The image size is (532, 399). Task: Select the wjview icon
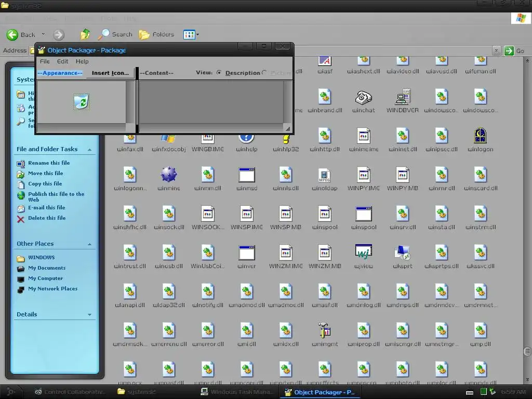coord(363,252)
